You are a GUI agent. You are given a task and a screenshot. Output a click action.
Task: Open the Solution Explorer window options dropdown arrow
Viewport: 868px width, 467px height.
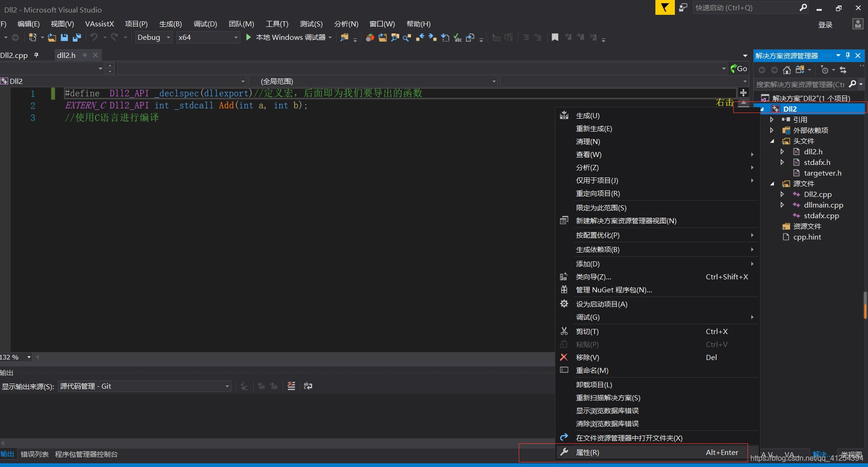point(838,56)
